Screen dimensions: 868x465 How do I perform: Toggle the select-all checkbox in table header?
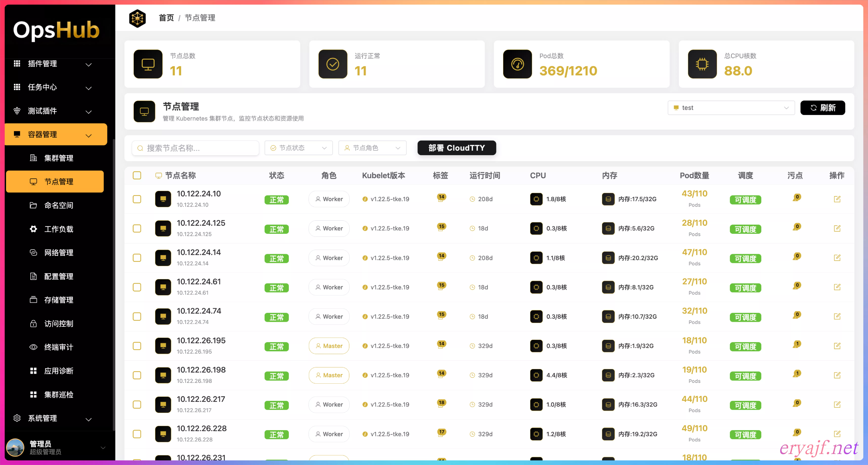tap(137, 175)
